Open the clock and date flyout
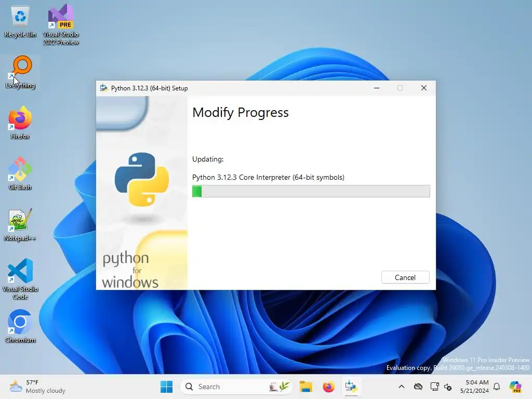 point(474,387)
